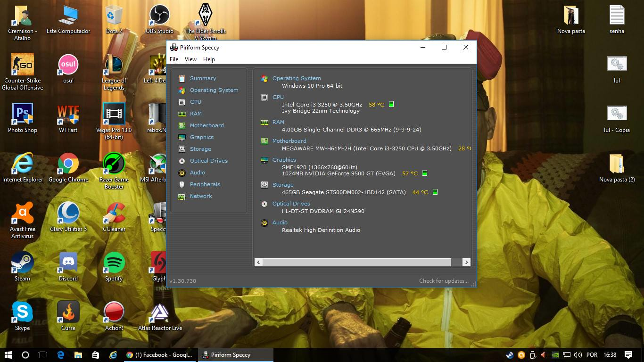Open the Network sidebar entry
Screen dimensions: 644x362
(x=201, y=196)
